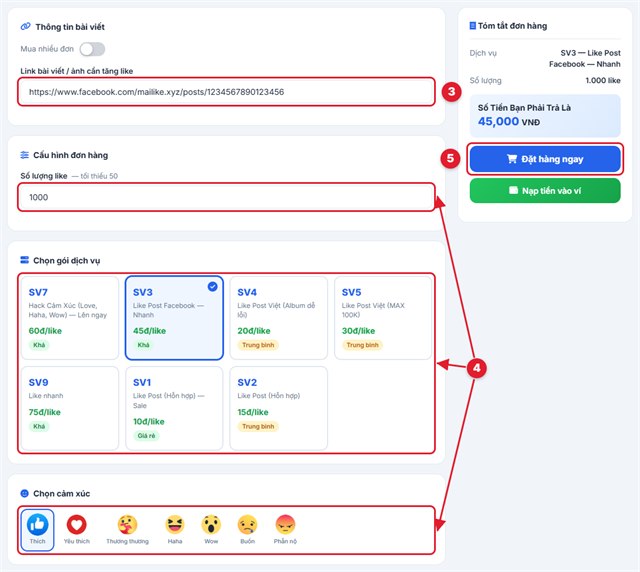Click the Mua nhiều đơn label
640x572 pixels.
pyautogui.click(x=47, y=49)
